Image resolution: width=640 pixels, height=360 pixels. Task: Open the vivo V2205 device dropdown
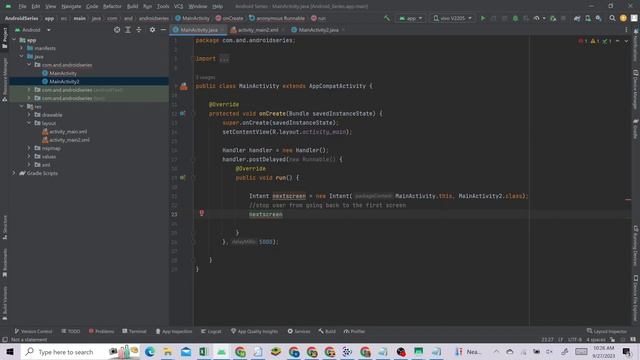[453, 18]
